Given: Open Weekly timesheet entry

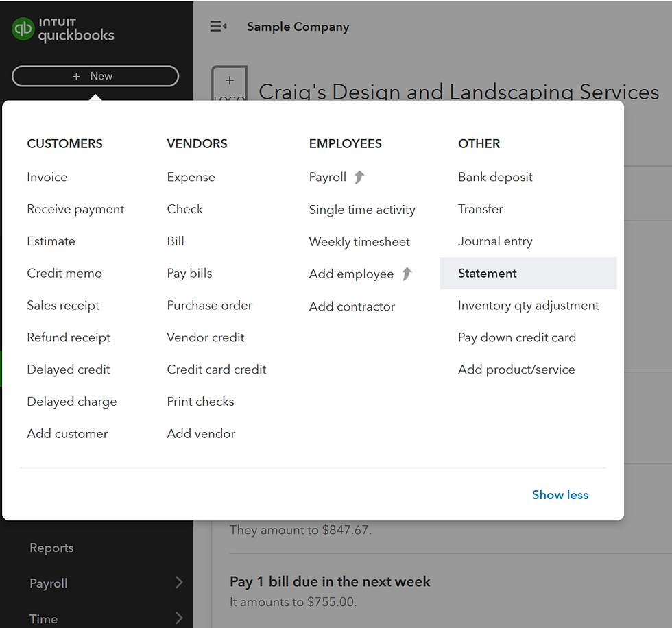Looking at the screenshot, I should point(359,242).
